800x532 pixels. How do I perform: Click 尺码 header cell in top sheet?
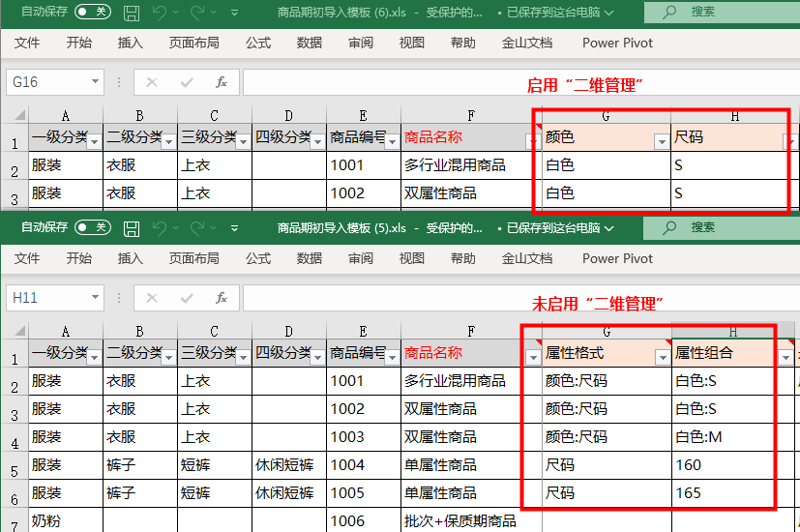733,137
